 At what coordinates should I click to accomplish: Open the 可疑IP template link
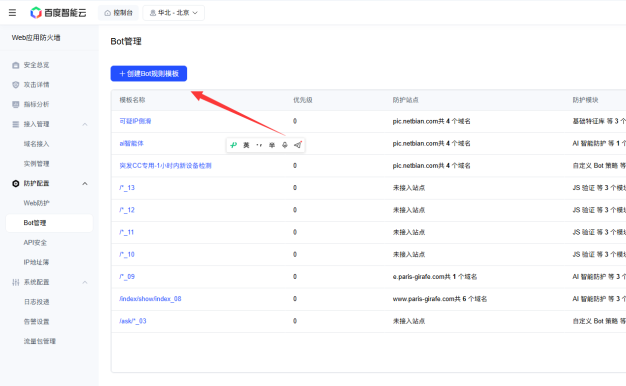(135, 121)
